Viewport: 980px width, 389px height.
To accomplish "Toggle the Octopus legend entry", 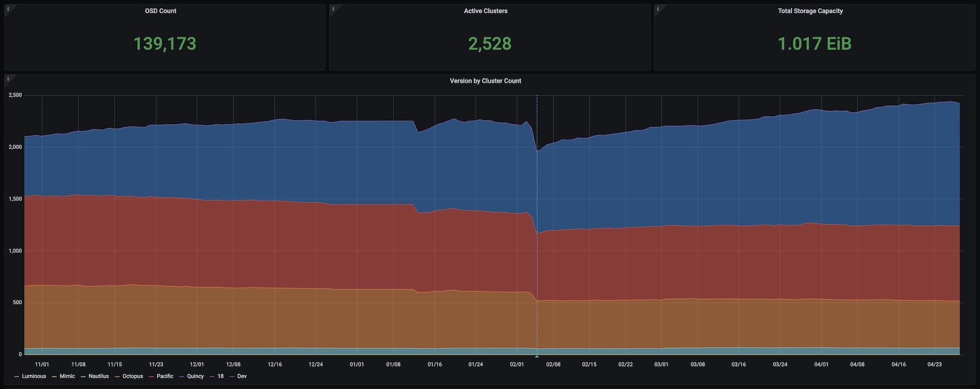I will click(x=132, y=376).
